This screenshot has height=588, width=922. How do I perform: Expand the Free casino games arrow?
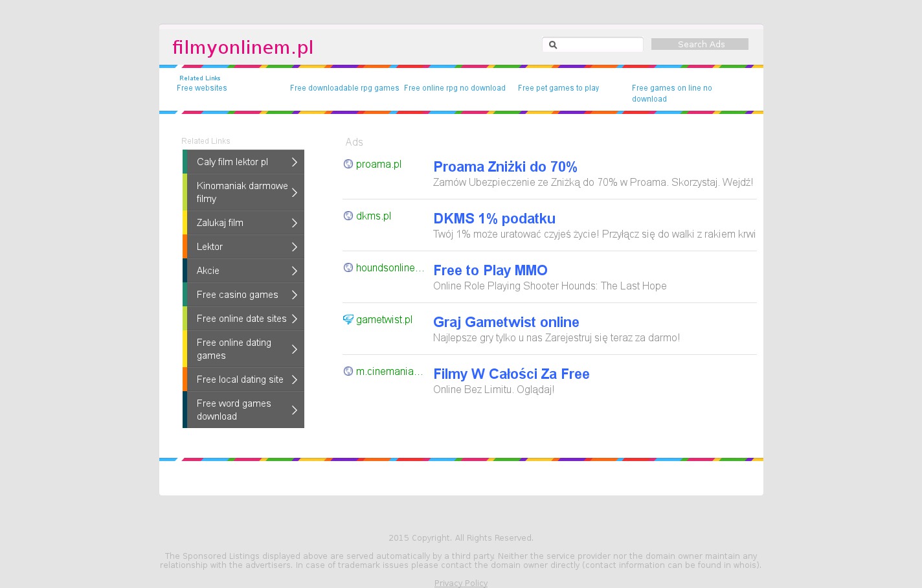pos(294,295)
